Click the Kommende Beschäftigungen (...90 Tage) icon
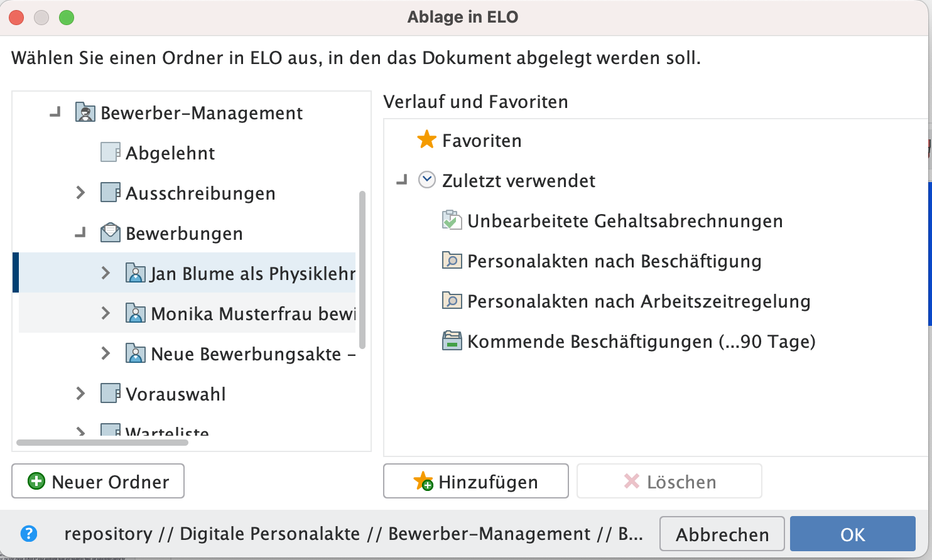 pyautogui.click(x=452, y=340)
